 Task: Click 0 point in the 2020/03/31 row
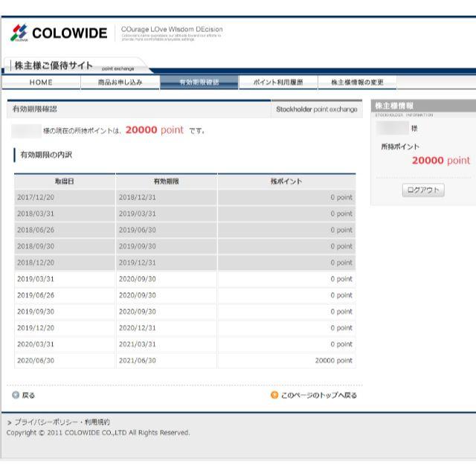341,344
